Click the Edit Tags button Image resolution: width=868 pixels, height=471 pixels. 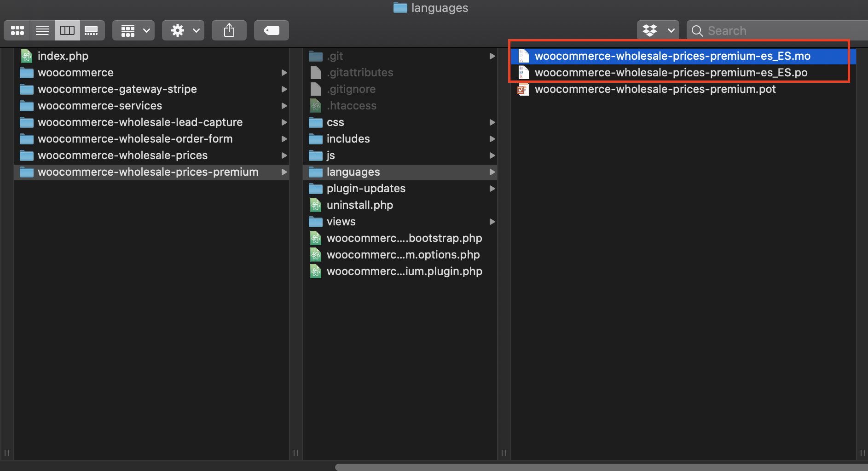click(x=271, y=31)
